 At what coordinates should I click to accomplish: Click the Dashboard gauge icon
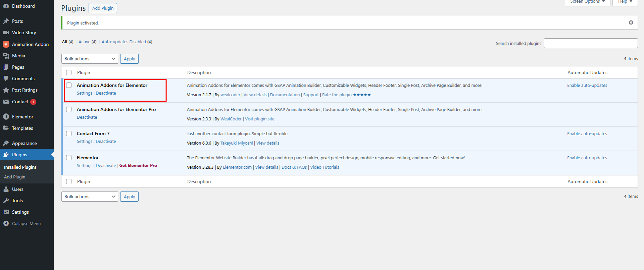pyautogui.click(x=6, y=6)
